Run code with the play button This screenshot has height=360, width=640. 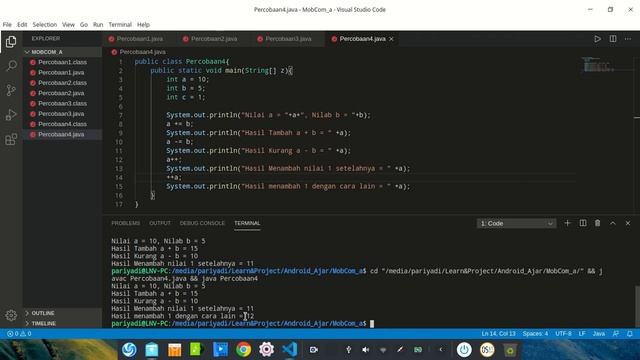[597, 39]
